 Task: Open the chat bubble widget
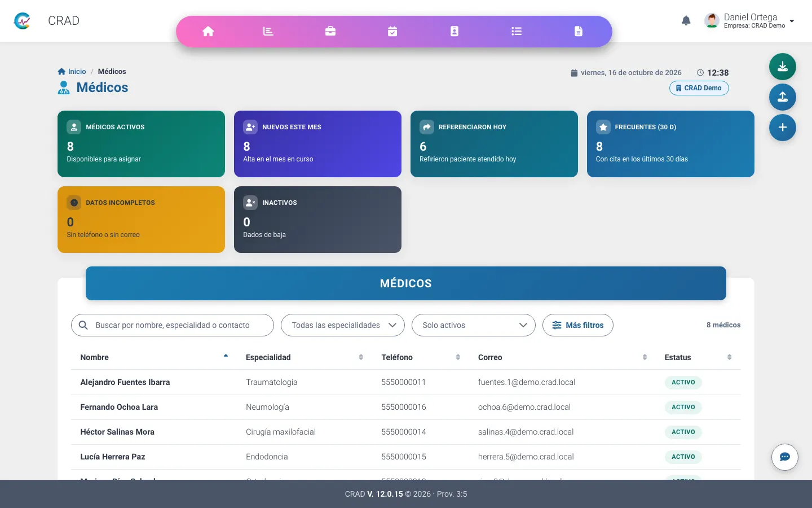(785, 457)
